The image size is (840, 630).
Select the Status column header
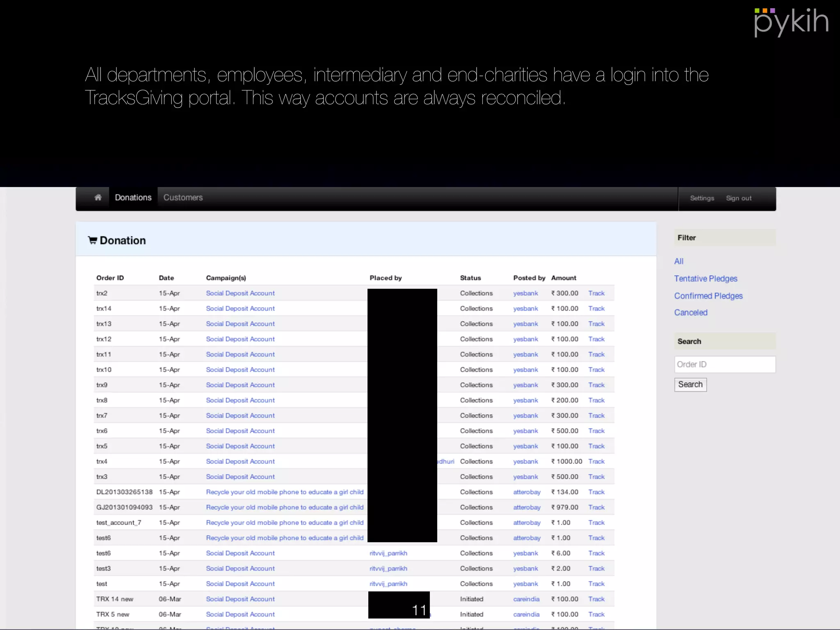(x=470, y=278)
